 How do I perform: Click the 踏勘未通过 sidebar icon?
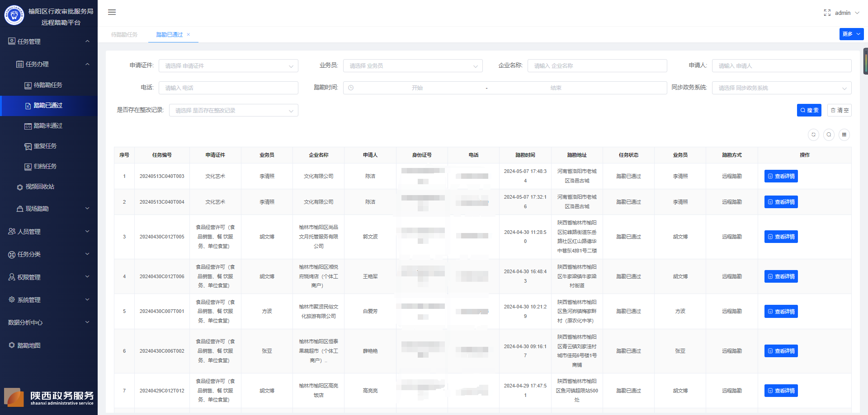(28, 126)
